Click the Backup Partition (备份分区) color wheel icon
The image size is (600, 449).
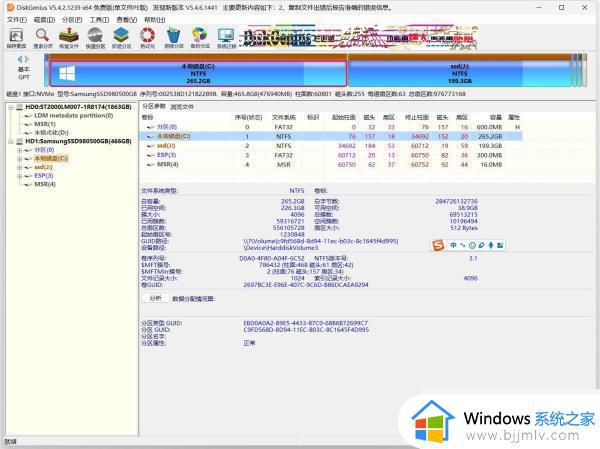(200, 38)
